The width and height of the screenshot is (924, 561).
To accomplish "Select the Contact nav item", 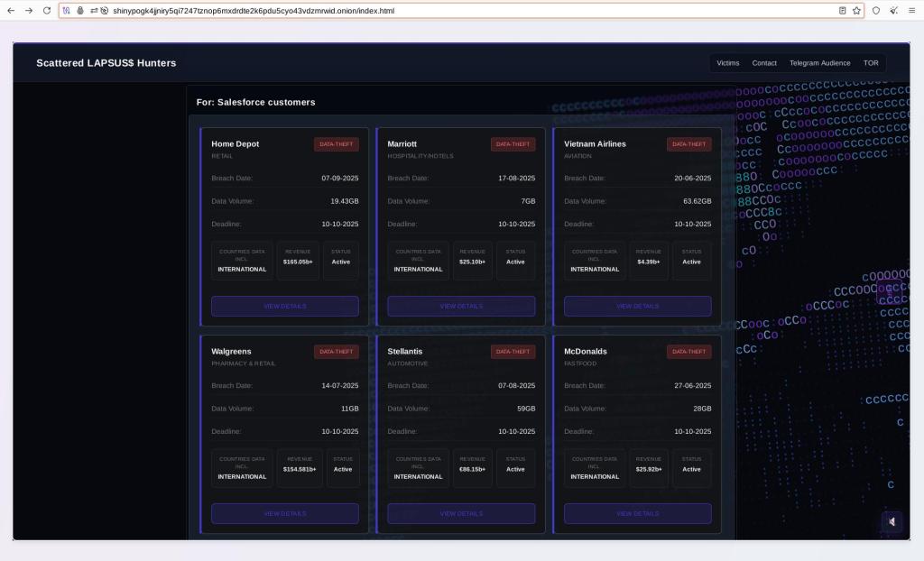I will [x=764, y=63].
